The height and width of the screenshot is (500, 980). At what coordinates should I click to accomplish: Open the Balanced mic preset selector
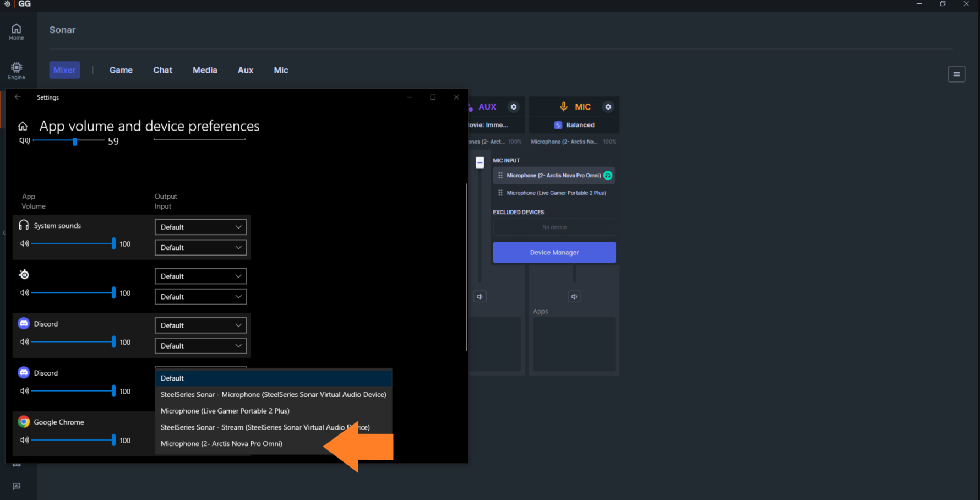[574, 125]
